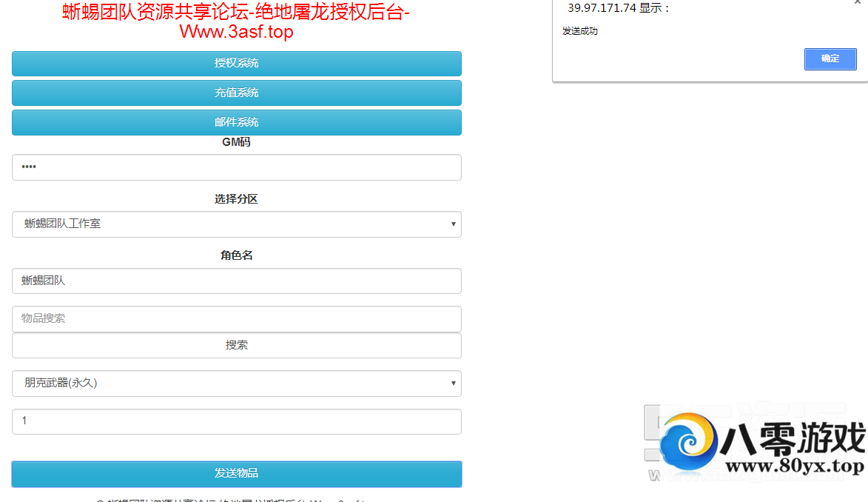
Task: Switch to the 邮件系统 section
Action: tap(236, 122)
